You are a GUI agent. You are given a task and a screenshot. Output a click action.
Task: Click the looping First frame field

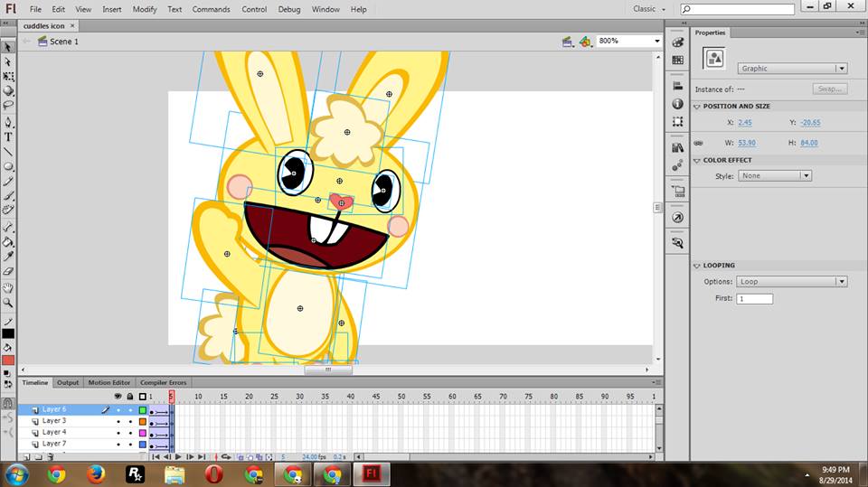pos(755,298)
